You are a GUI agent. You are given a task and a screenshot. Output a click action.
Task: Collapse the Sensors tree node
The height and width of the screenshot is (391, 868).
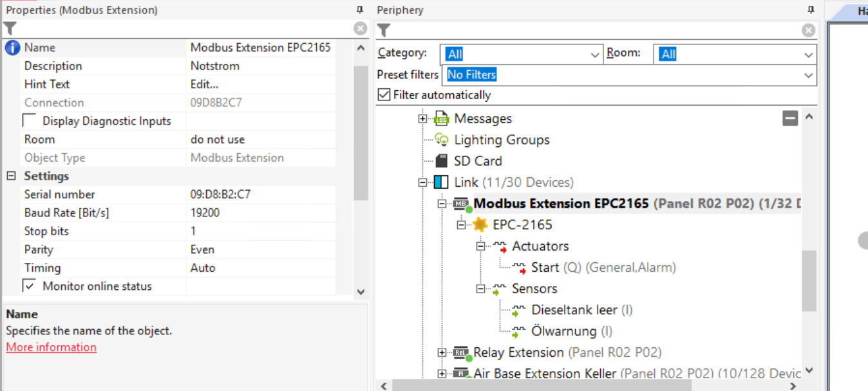pyautogui.click(x=480, y=289)
